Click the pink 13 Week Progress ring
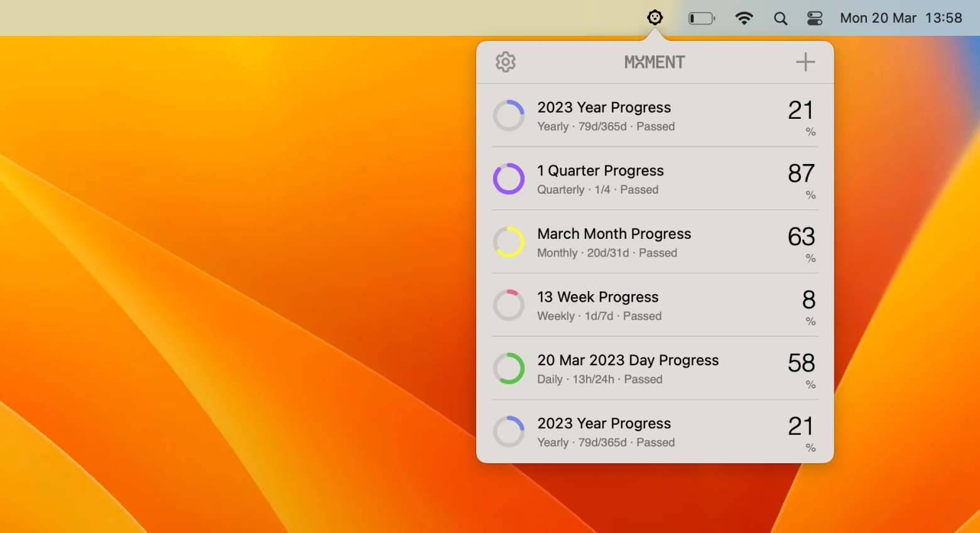The height and width of the screenshot is (533, 980). [x=509, y=305]
